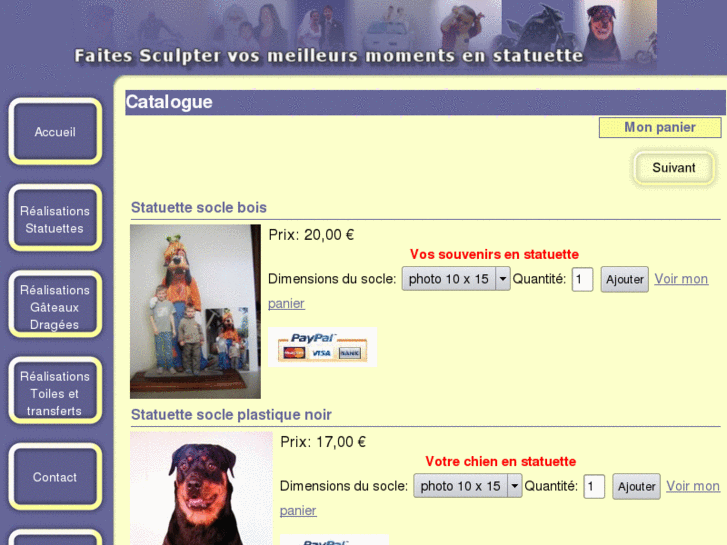Add Statuette socle plastique noir with Ajouter
Image resolution: width=727 pixels, height=545 pixels.
point(636,486)
